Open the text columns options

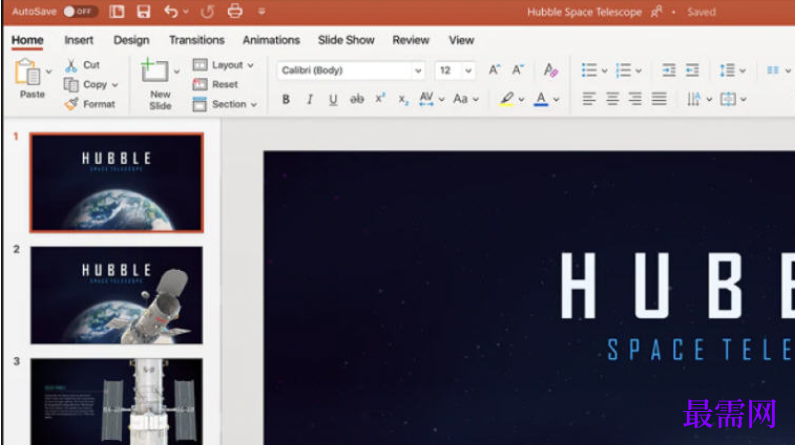778,70
